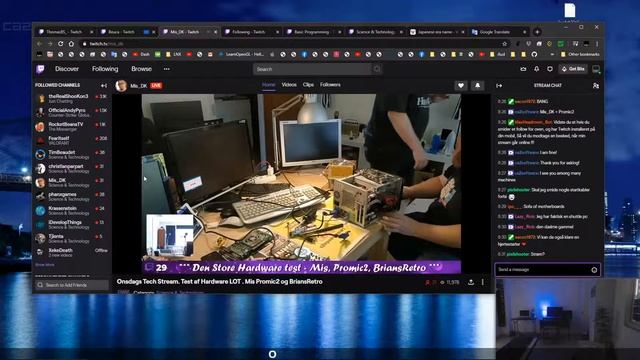The width and height of the screenshot is (640, 360).
Task: Click the browser home icon
Action: tap(71, 44)
